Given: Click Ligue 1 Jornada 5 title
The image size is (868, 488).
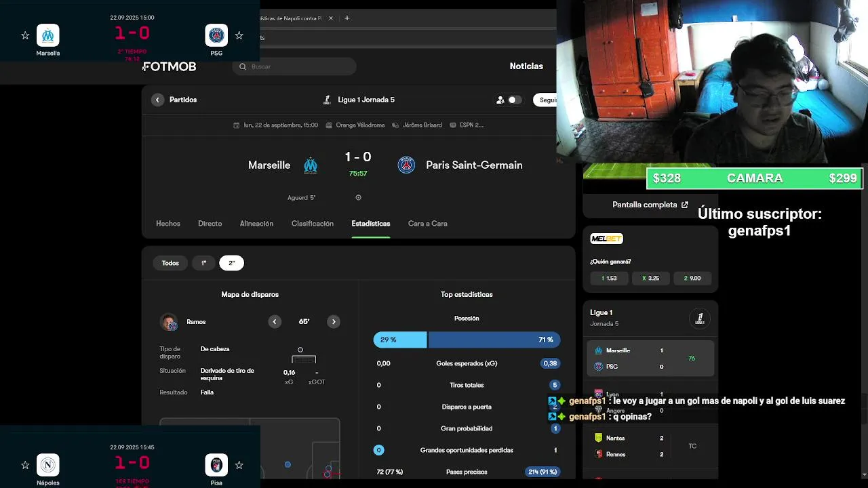Looking at the screenshot, I should [x=366, y=100].
